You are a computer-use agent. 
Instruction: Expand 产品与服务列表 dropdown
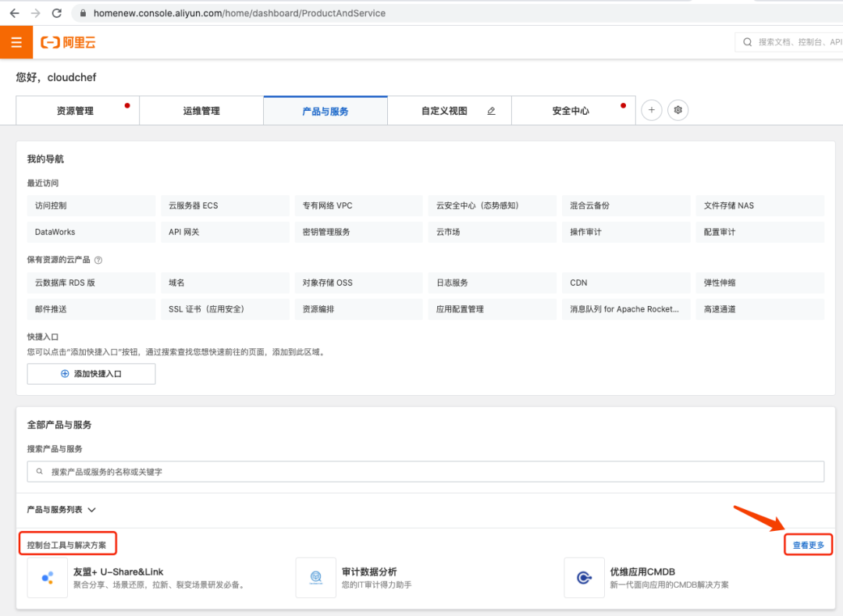pos(62,510)
